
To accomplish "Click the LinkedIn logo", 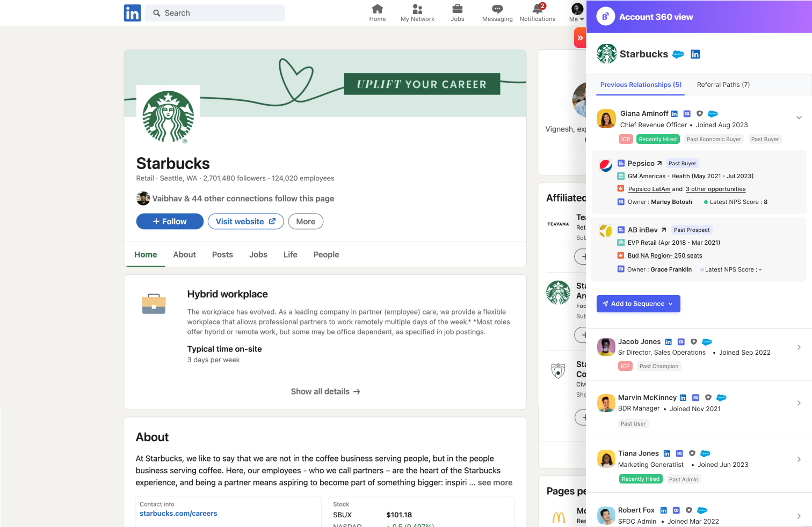I will point(132,13).
